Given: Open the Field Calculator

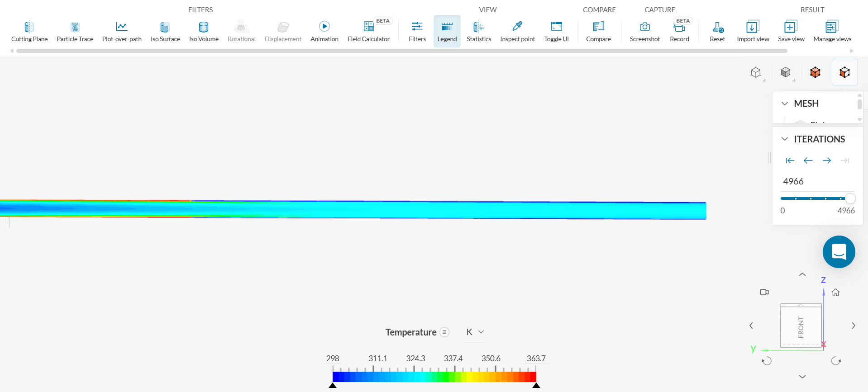Looking at the screenshot, I should 368,32.
